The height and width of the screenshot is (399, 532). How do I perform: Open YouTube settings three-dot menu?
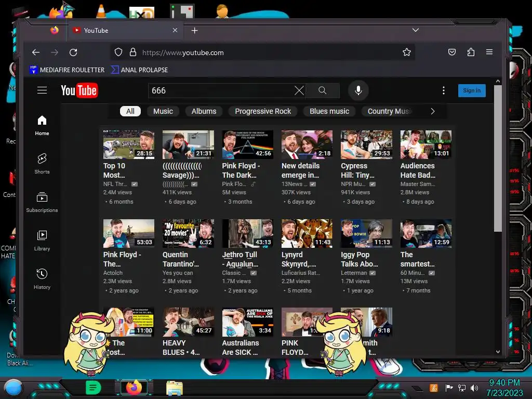point(444,90)
